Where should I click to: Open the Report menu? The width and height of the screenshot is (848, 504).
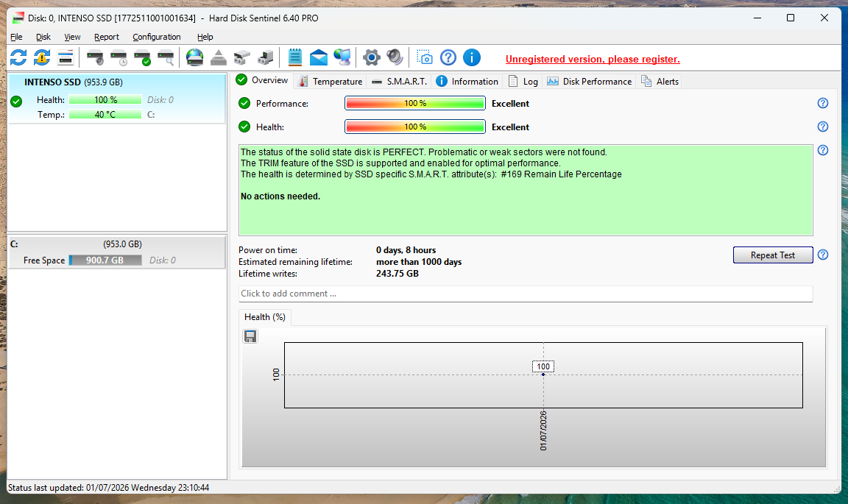click(107, 37)
